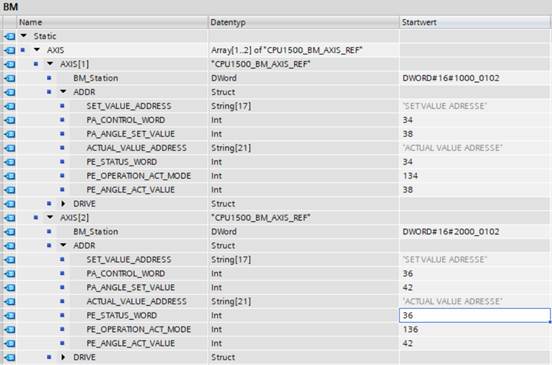This screenshot has width=552, height=365.
Task: Click the data icon left of AXIS[1] row
Action: [10, 64]
